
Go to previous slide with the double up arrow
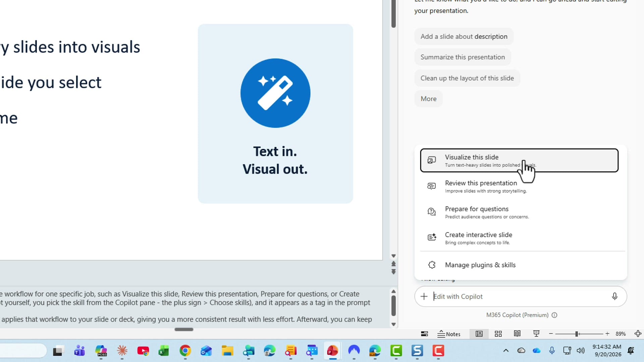[393, 264]
